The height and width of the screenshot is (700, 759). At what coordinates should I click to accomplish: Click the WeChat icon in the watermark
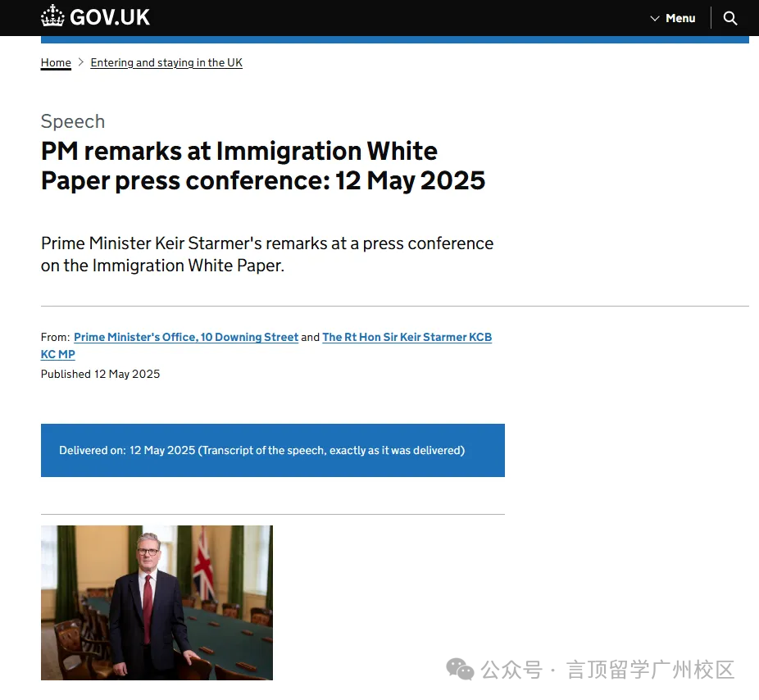(460, 670)
